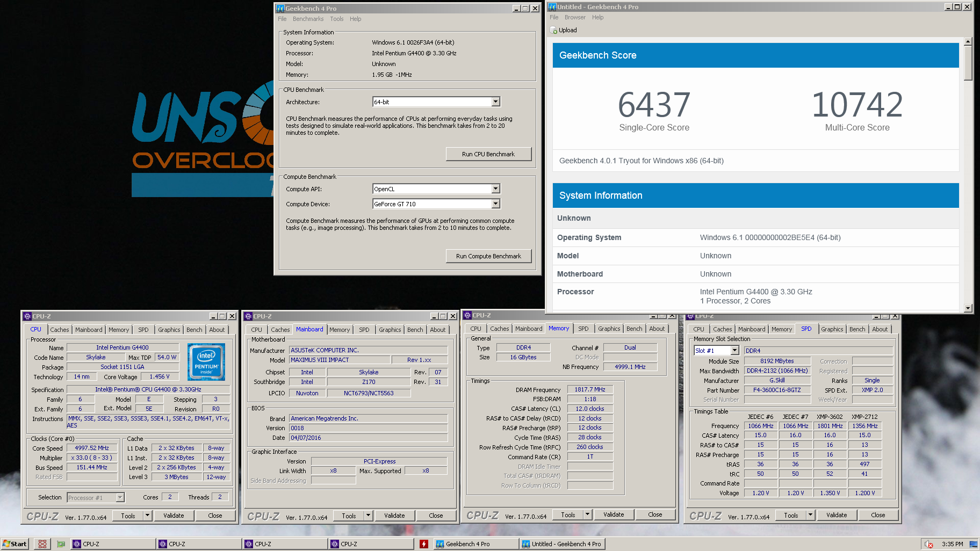Screen dimensions: 980x551
Task: Click the Core Voltage 1.456 V value
Action: click(160, 376)
